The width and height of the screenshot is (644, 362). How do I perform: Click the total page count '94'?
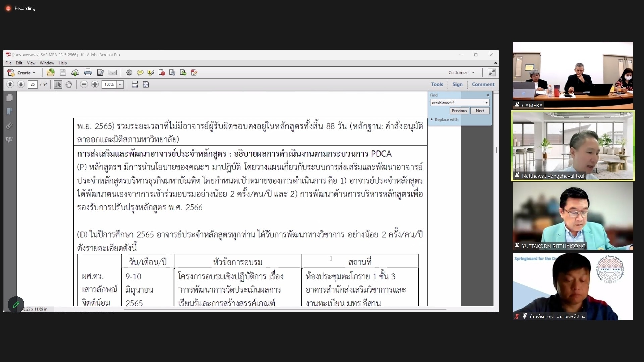45,84
